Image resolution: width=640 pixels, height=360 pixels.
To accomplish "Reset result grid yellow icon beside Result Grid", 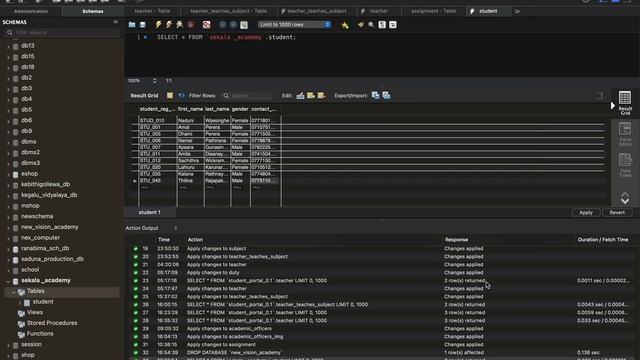I will click(170, 96).
